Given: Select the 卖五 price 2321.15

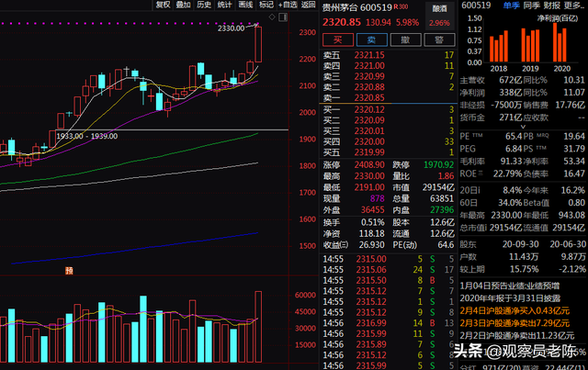Looking at the screenshot, I should pyautogui.click(x=369, y=55).
